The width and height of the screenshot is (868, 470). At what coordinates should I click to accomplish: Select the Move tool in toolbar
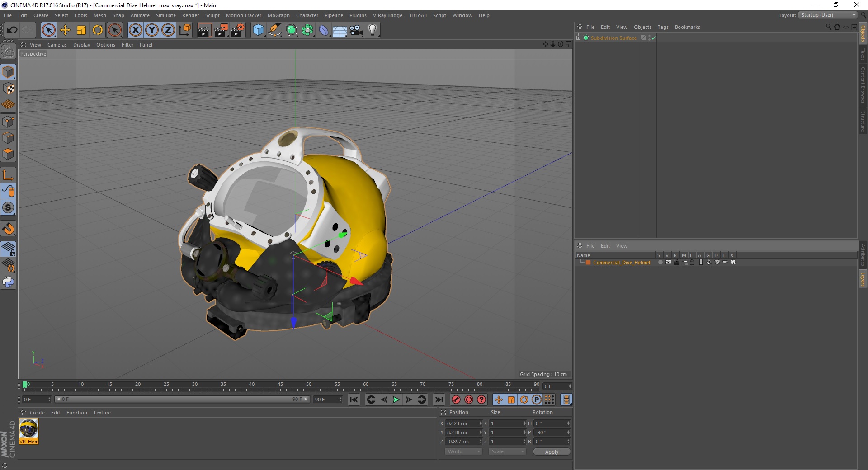pos(65,30)
